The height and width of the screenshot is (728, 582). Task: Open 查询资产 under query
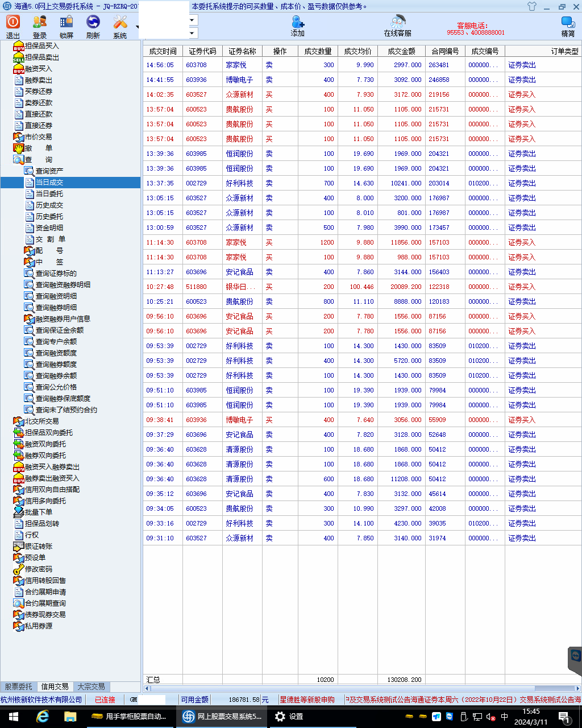point(49,171)
